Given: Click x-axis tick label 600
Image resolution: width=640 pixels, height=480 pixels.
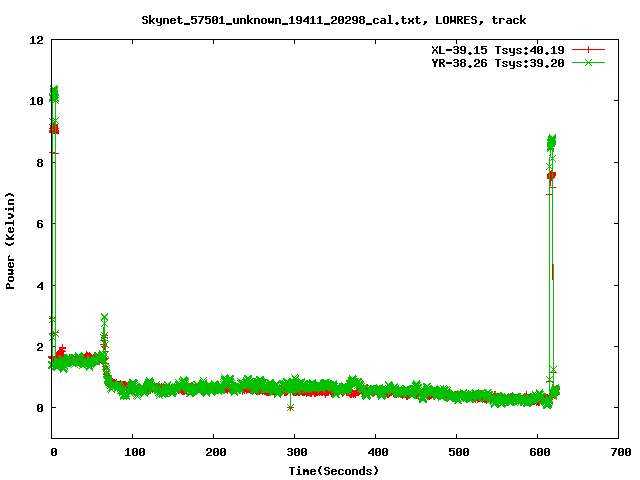Looking at the screenshot, I should click(x=540, y=452).
